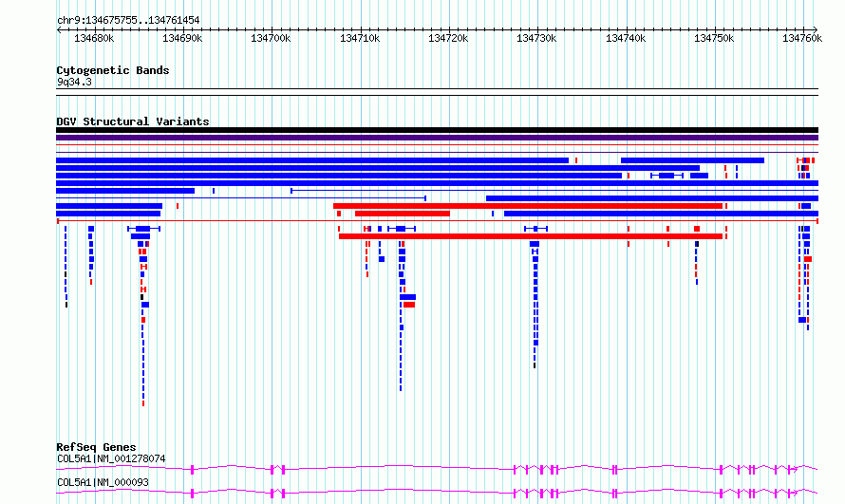Open the RefSeq Genes track title
This screenshot has width=845, height=504.
(96, 447)
